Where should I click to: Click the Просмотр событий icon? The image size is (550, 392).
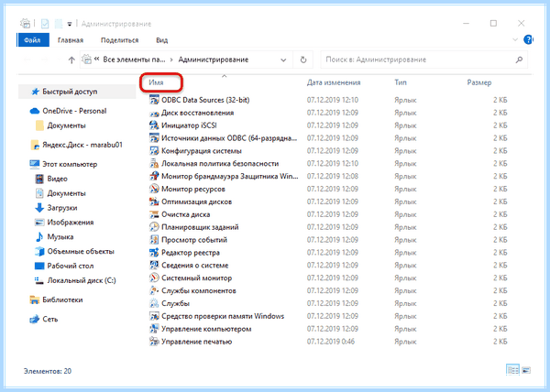154,240
